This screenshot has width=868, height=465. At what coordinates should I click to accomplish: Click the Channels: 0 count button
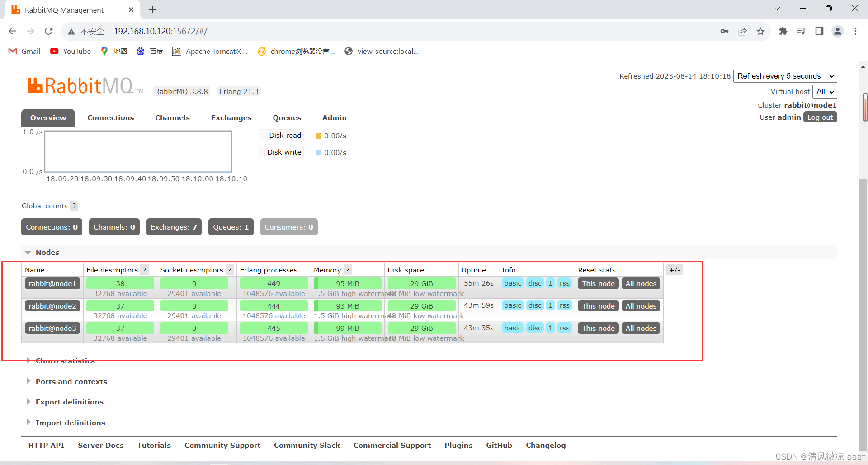pyautogui.click(x=114, y=227)
